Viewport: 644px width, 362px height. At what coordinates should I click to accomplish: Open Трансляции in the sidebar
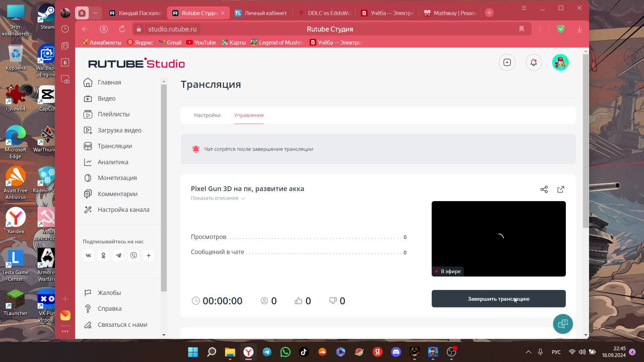(115, 146)
